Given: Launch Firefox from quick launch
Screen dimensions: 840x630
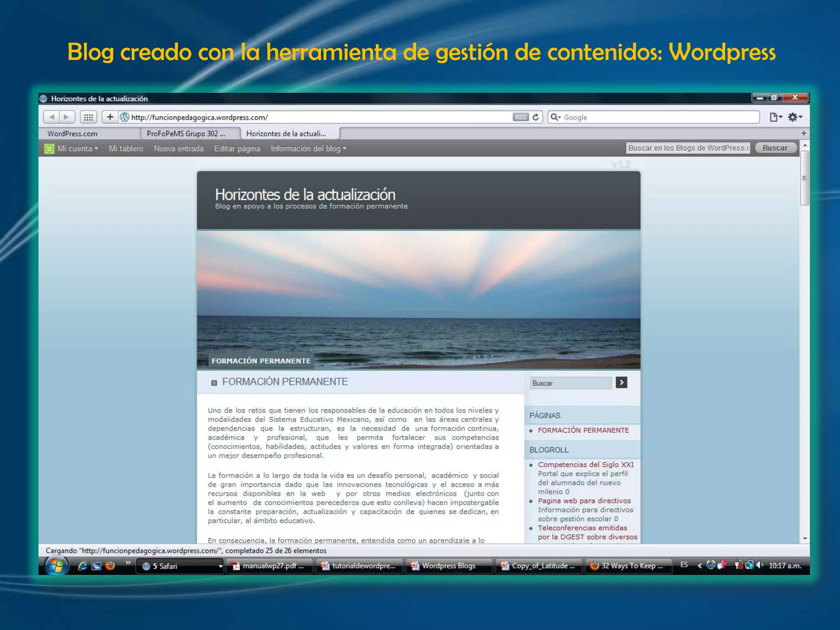Looking at the screenshot, I should 110,566.
